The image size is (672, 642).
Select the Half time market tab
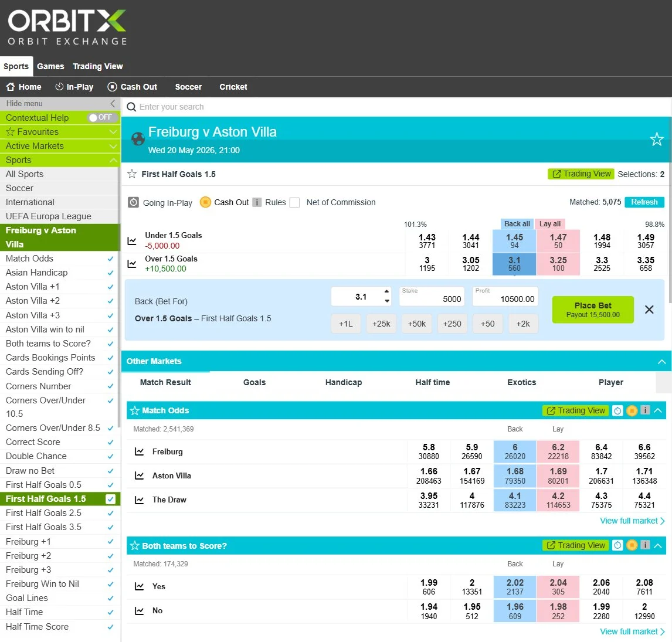(x=432, y=382)
